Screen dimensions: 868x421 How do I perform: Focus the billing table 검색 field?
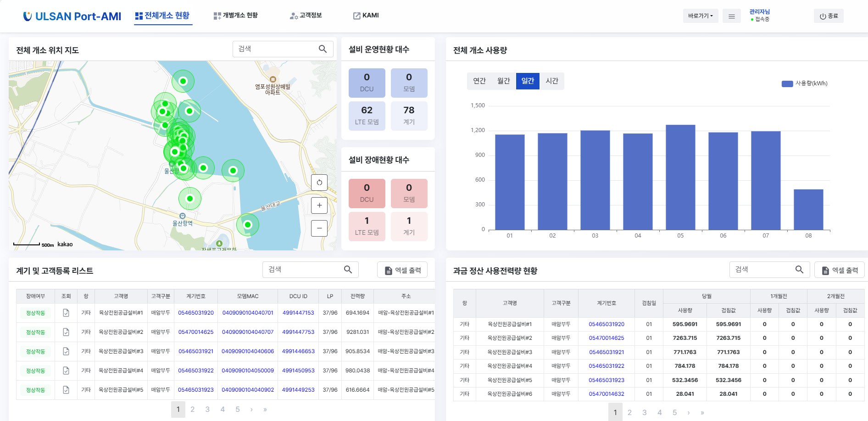click(769, 270)
